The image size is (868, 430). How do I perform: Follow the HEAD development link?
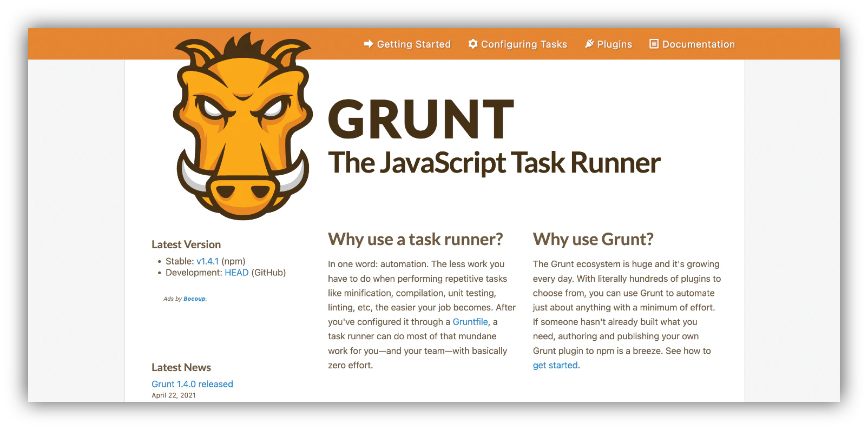tap(236, 273)
